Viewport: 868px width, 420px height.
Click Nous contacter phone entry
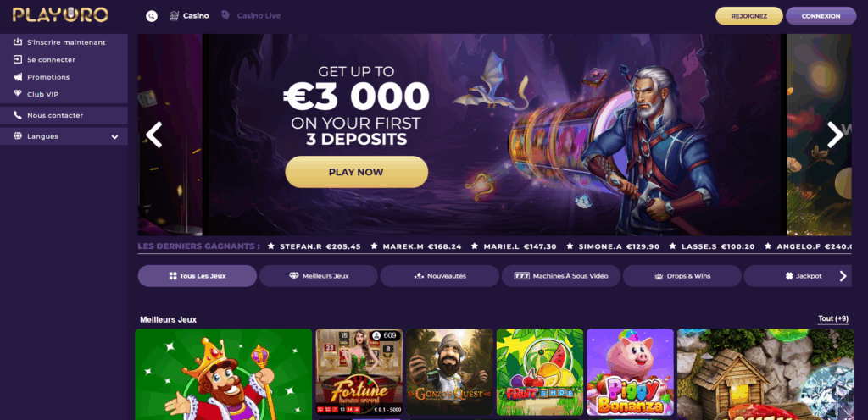click(64, 115)
